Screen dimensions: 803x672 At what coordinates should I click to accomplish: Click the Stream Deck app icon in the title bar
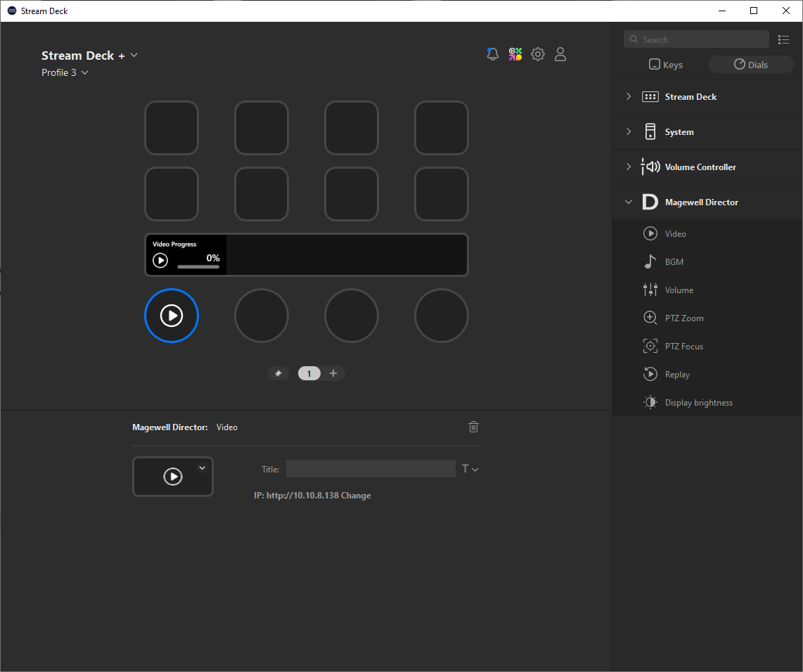12,11
